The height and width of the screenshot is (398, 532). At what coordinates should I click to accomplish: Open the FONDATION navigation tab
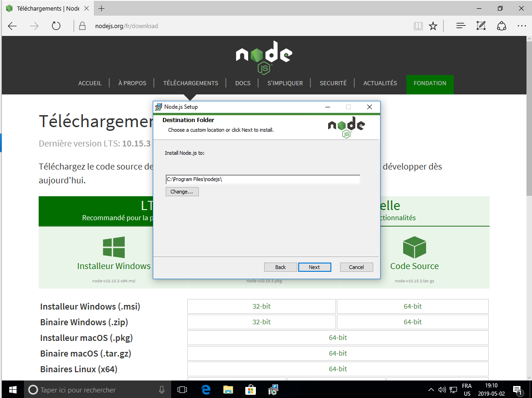[x=429, y=83]
